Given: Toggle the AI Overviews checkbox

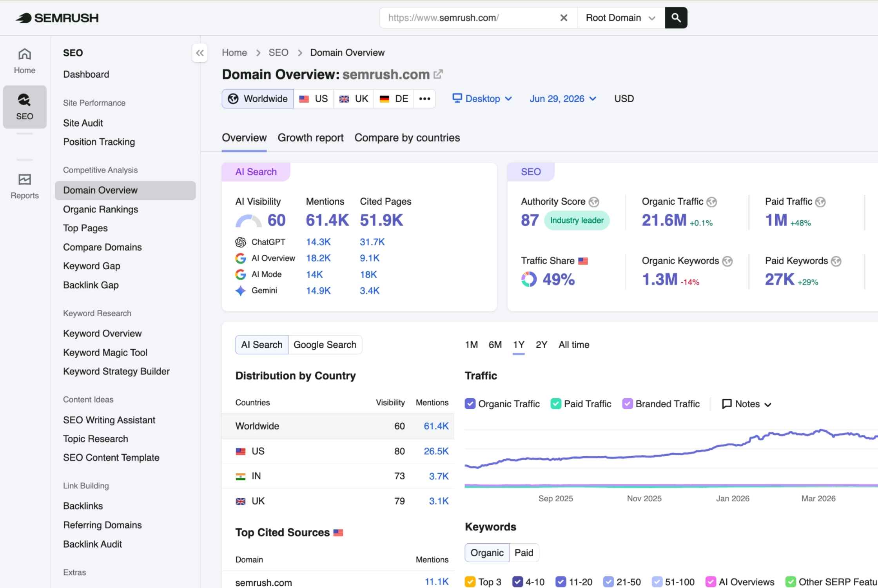Looking at the screenshot, I should click(711, 582).
